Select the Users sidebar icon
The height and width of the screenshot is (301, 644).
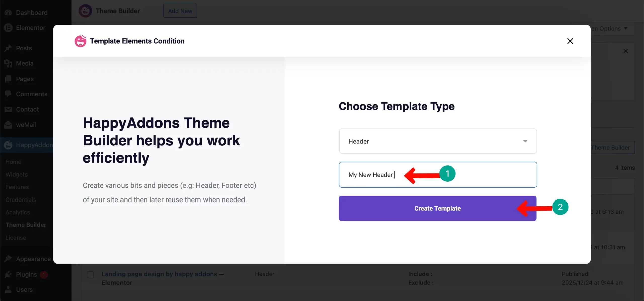(x=8, y=289)
